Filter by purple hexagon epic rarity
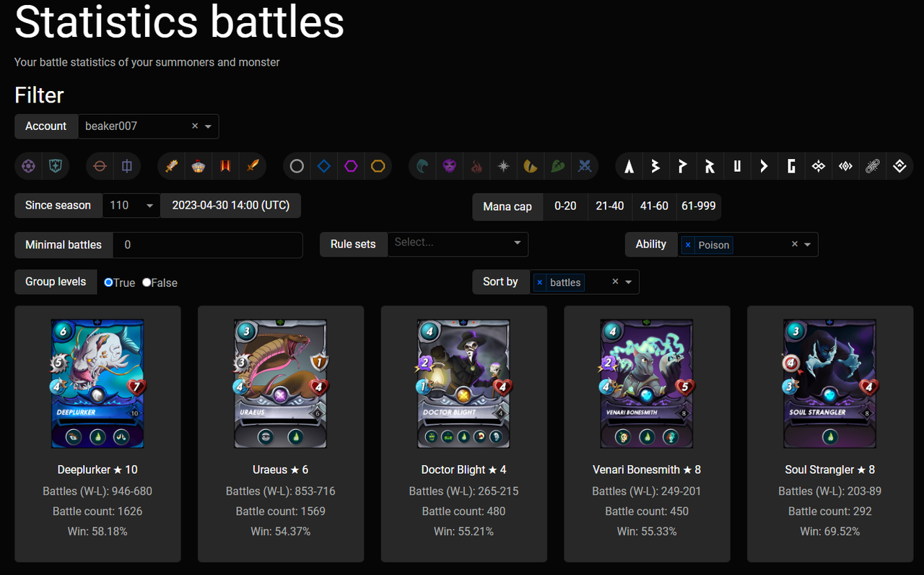The image size is (924, 575). coord(351,166)
